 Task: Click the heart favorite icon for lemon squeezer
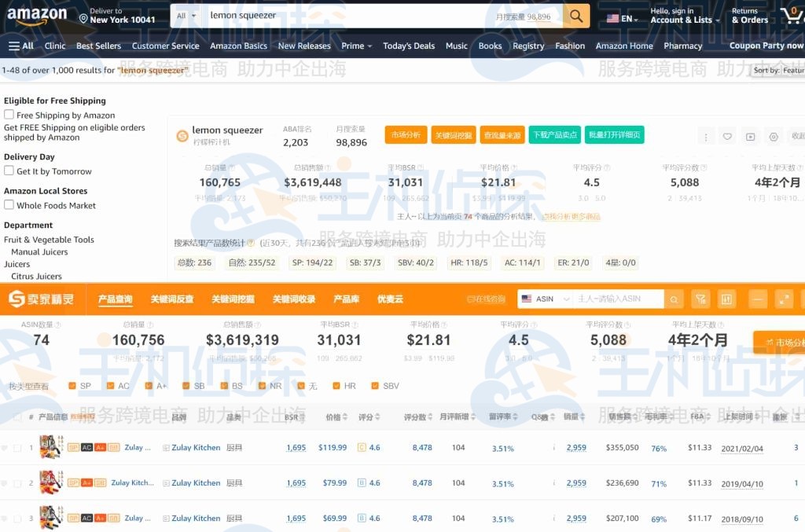[727, 137]
